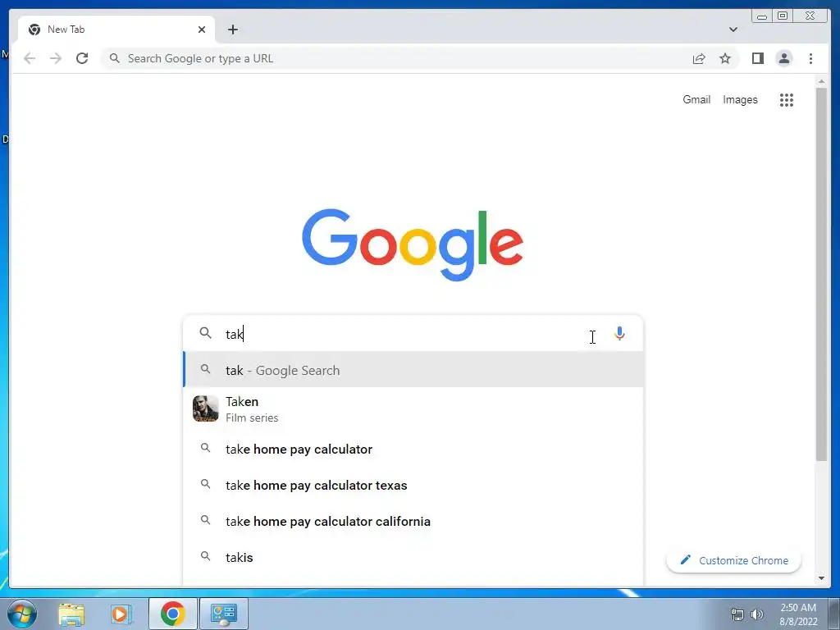Pick 'take home pay calculator california' suggestion

tap(413, 521)
